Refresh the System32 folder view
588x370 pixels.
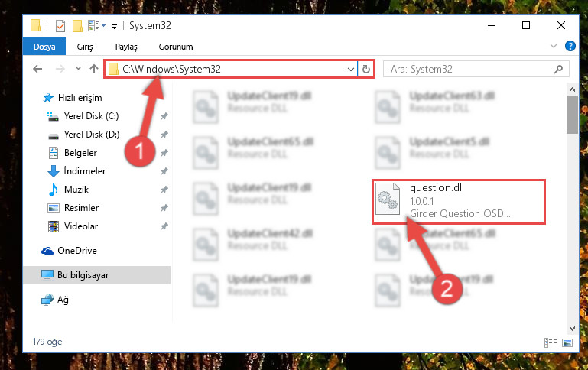coord(366,69)
